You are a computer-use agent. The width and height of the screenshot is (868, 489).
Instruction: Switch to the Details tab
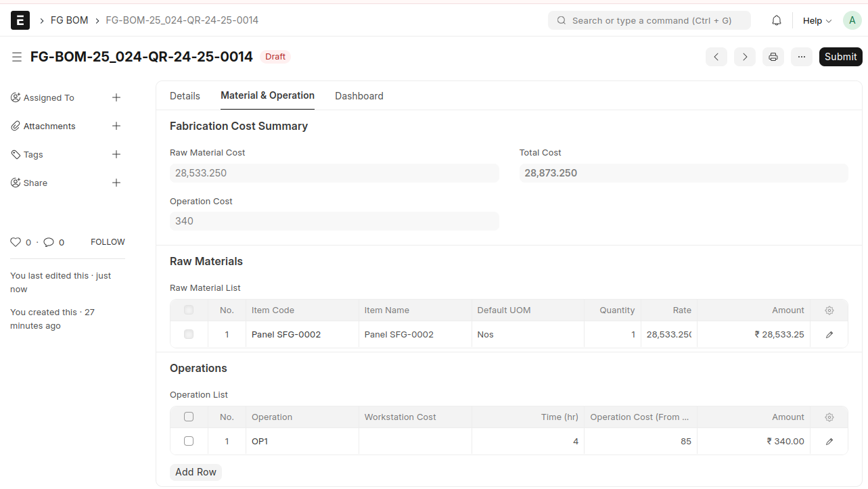(185, 96)
